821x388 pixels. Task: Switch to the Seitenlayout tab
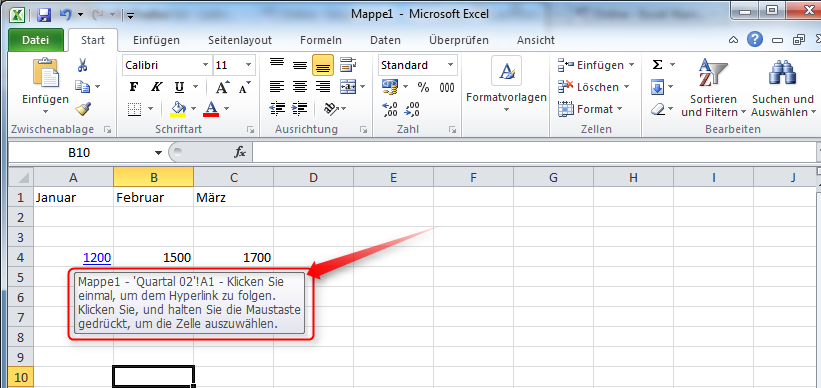click(240, 40)
